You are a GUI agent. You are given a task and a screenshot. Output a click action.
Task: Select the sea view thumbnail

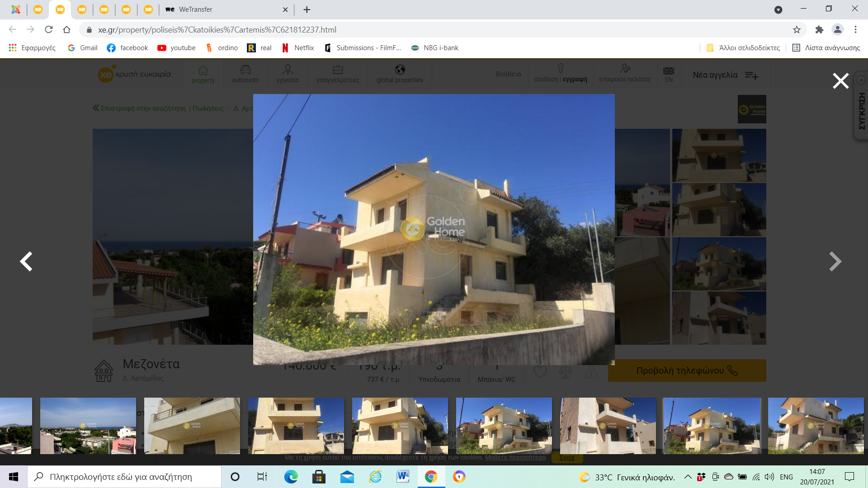tap(88, 426)
